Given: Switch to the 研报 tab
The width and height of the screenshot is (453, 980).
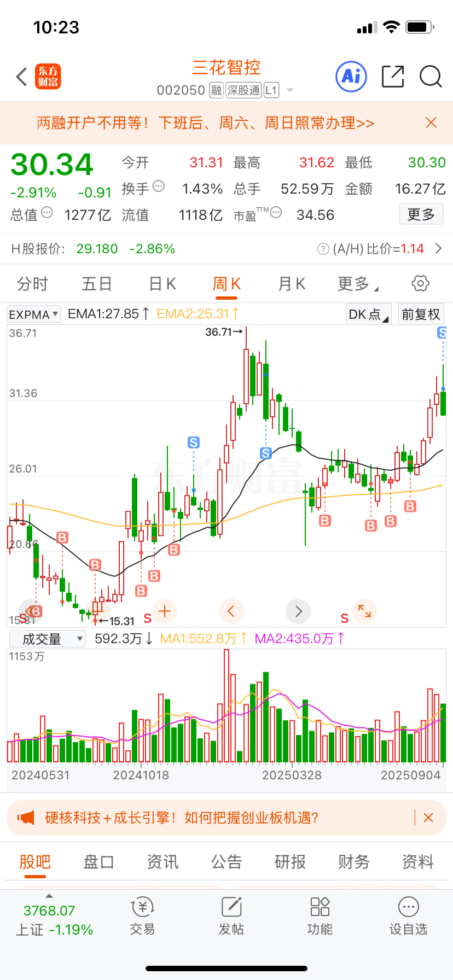Looking at the screenshot, I should point(290,862).
